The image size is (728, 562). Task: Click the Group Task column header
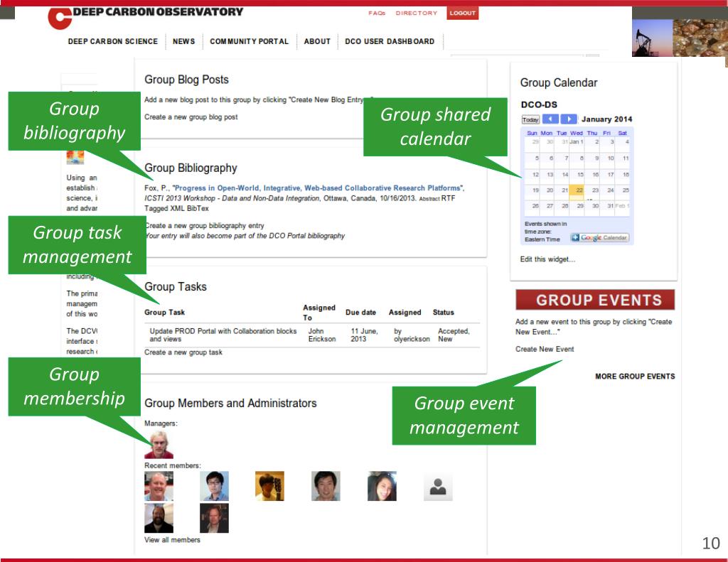pos(164,313)
